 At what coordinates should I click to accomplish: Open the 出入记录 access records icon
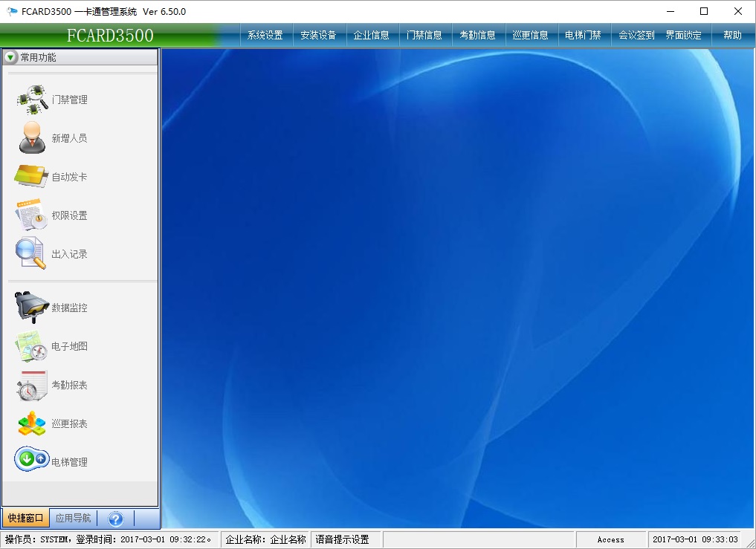pyautogui.click(x=31, y=254)
